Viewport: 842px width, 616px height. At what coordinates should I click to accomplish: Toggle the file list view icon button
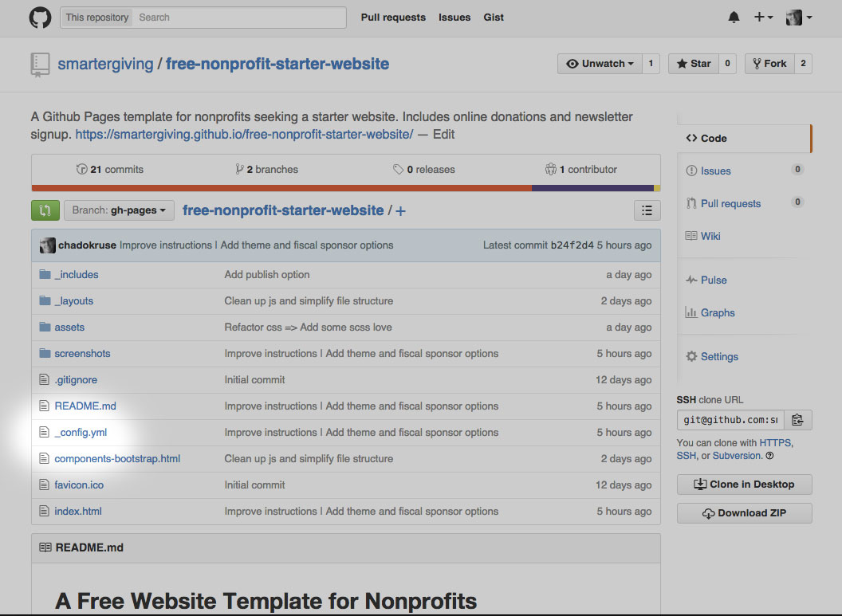[647, 210]
